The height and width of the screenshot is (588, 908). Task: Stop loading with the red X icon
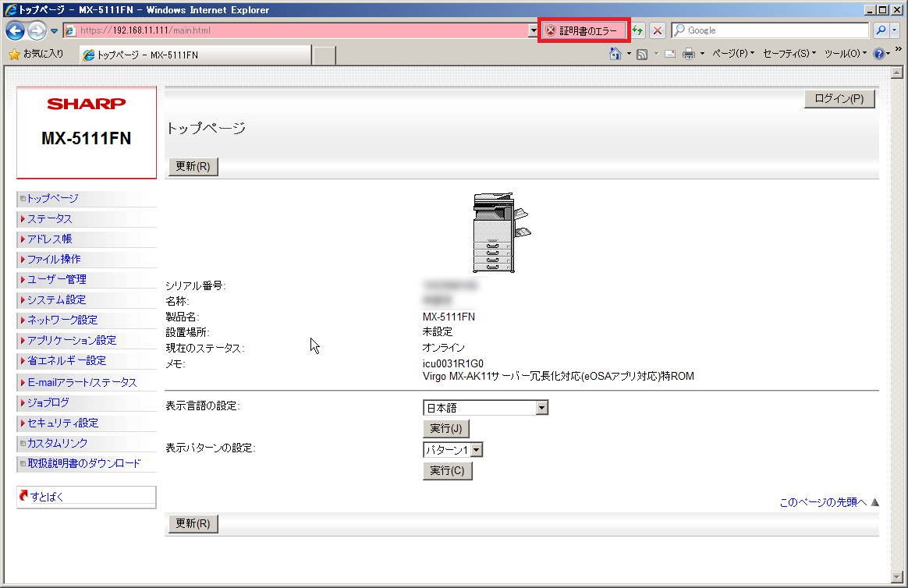coord(658,30)
